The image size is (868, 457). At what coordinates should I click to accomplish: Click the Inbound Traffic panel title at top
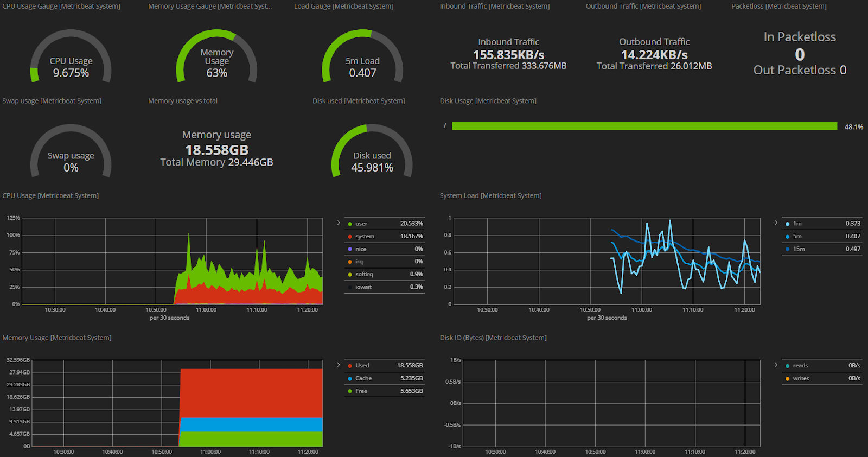[494, 7]
